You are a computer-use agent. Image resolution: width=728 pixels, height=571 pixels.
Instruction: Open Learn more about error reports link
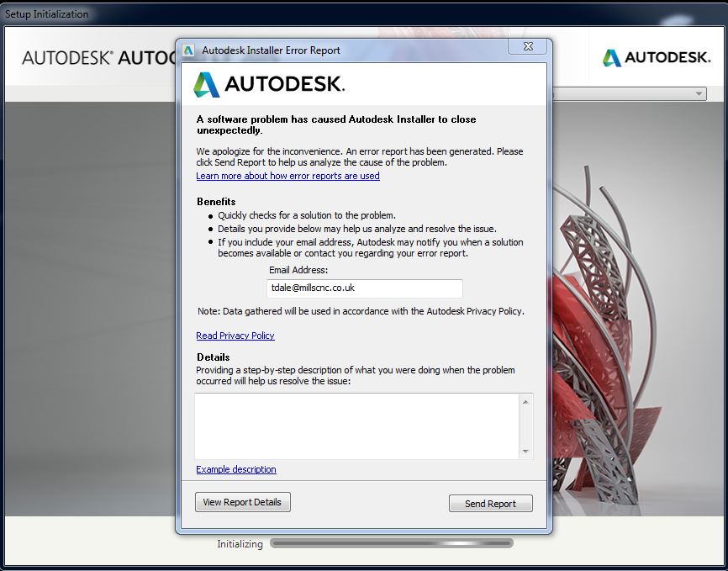pyautogui.click(x=288, y=176)
